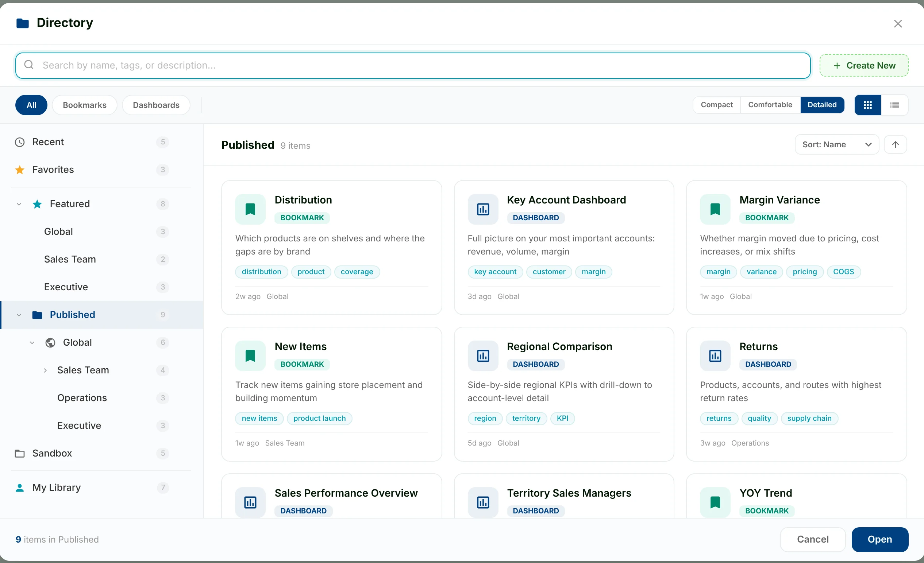The height and width of the screenshot is (563, 924).
Task: Click the 'key account' tag
Action: [495, 272]
